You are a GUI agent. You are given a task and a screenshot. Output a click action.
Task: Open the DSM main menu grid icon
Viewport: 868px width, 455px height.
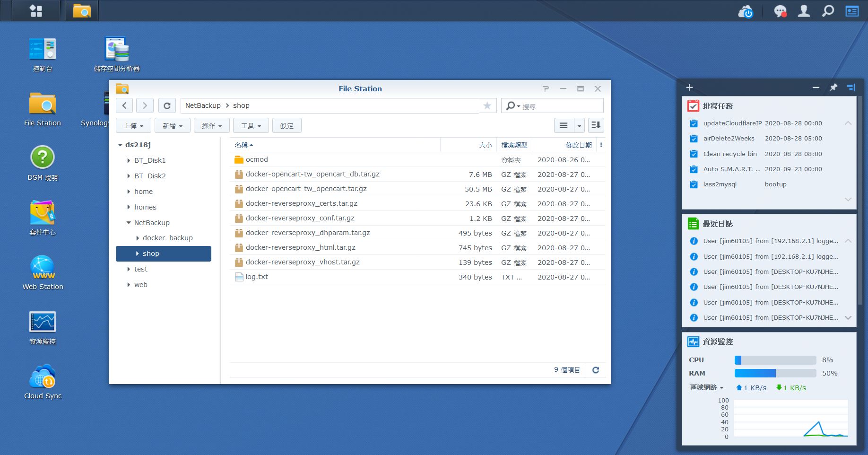coord(36,11)
